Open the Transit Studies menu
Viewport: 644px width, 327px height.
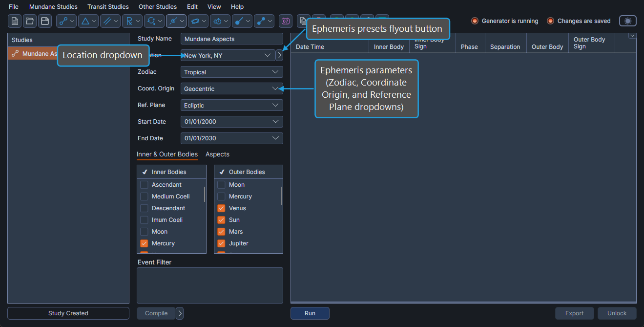(x=108, y=7)
